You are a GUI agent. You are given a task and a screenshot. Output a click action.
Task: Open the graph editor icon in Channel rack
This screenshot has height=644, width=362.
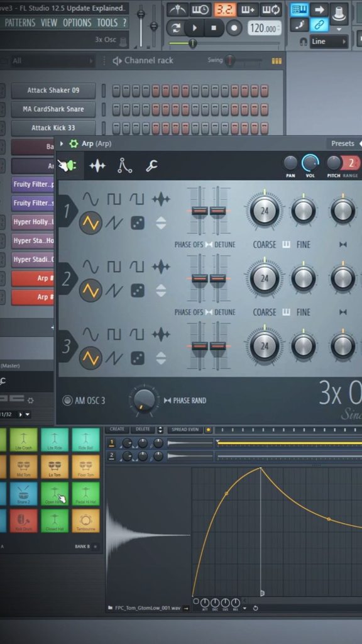[277, 61]
